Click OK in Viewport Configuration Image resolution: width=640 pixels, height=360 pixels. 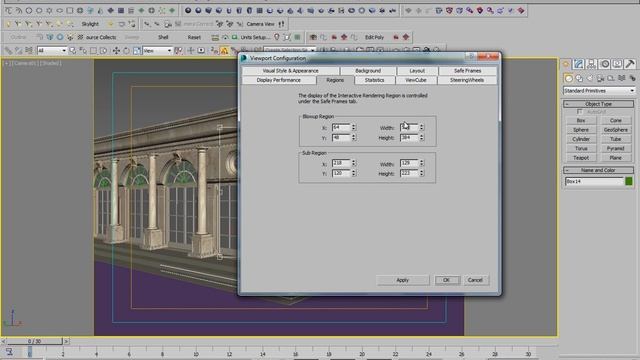pyautogui.click(x=447, y=280)
